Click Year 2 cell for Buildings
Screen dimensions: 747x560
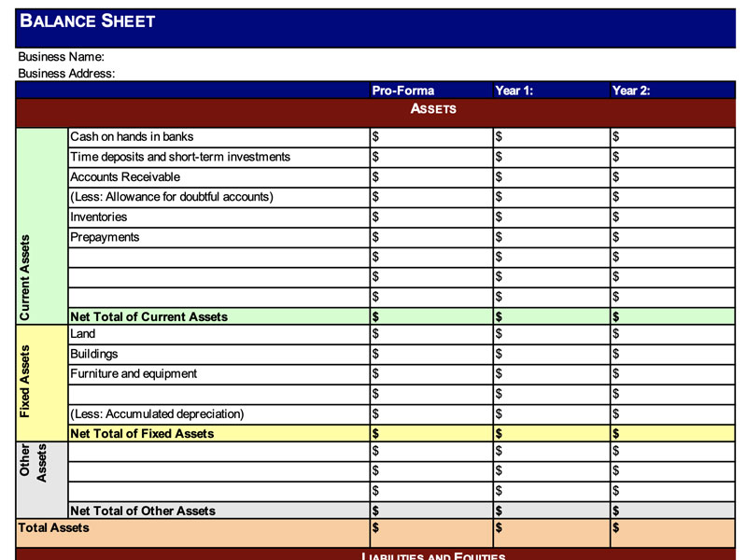coord(672,355)
